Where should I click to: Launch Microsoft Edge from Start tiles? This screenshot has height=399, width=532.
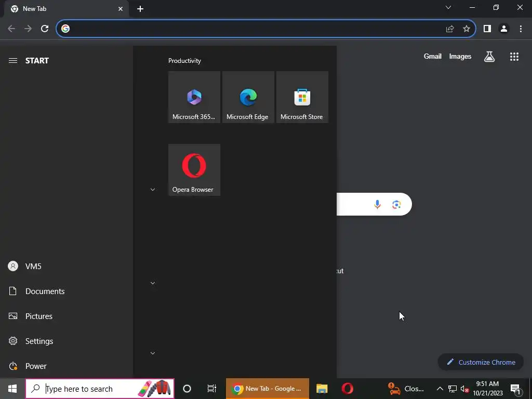click(x=248, y=97)
